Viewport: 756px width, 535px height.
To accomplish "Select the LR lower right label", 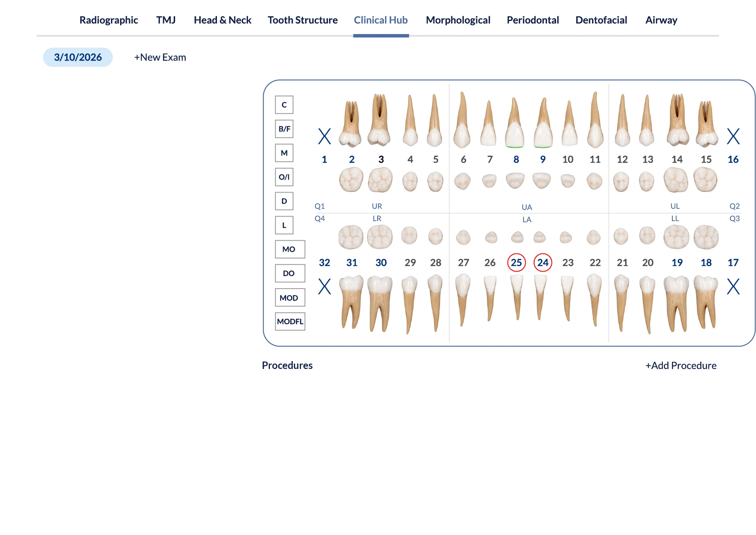I will pyautogui.click(x=377, y=218).
